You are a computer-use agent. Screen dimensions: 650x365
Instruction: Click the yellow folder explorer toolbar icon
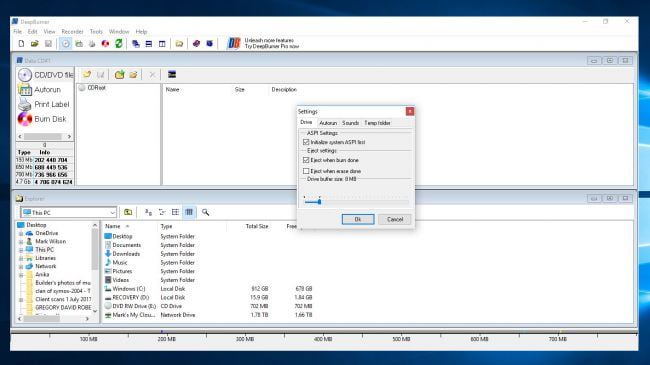[179, 44]
